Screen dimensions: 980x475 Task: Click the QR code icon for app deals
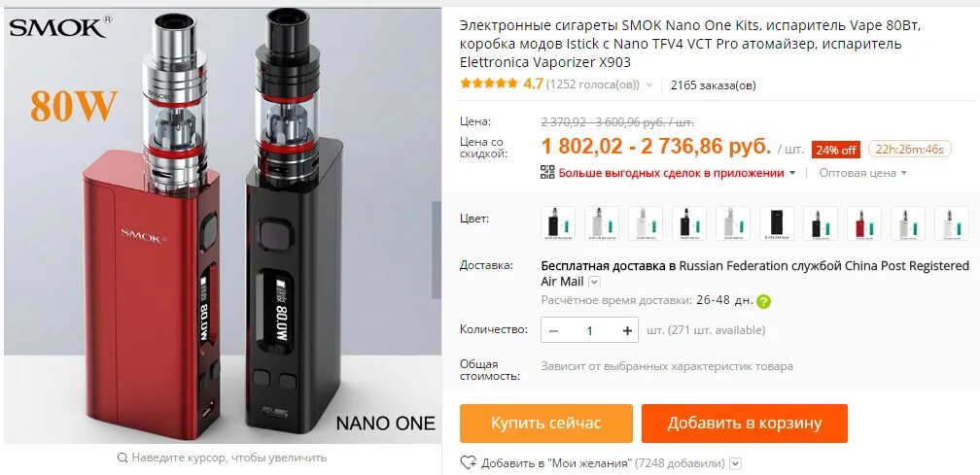pos(547,172)
